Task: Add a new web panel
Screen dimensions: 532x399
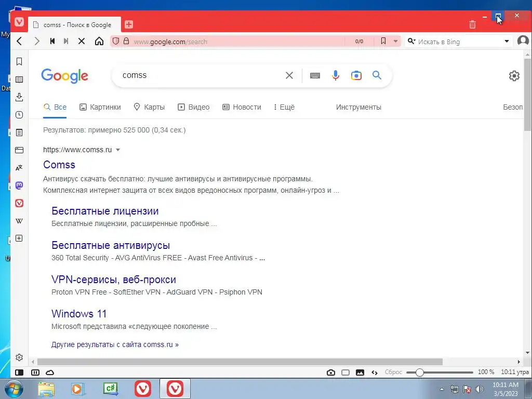Action: point(19,238)
